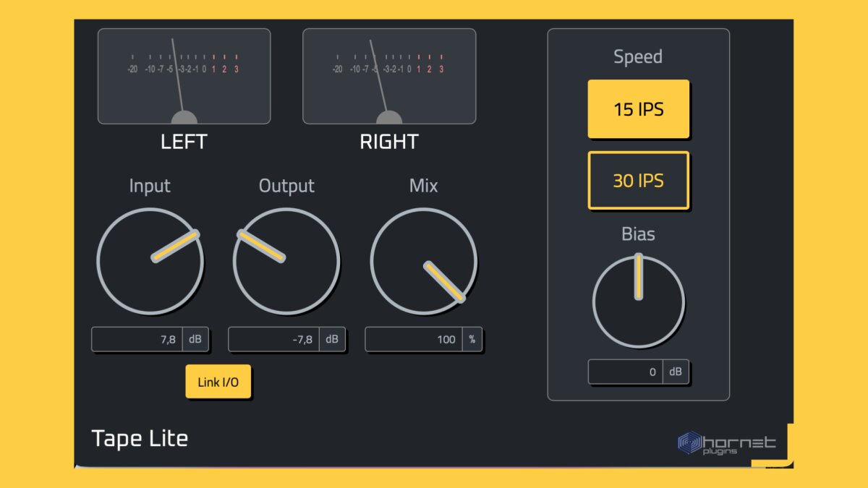Screen dimensions: 868x488
Task: Click the dB unit beside Output value
Action: click(x=332, y=339)
